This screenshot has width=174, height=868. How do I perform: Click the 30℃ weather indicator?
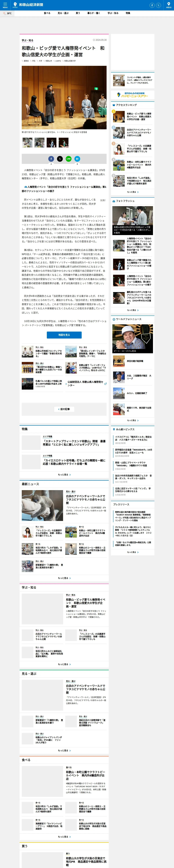point(7,13)
